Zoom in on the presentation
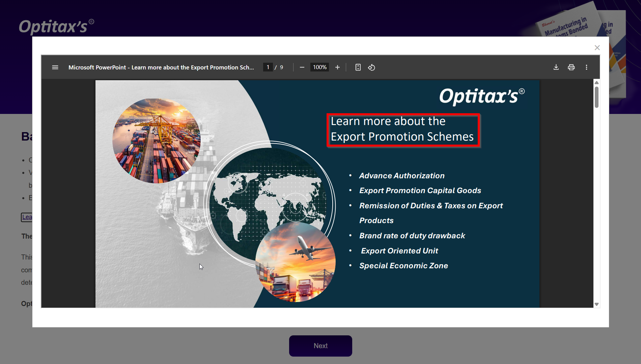Screen dimensions: 641x364 [337, 67]
